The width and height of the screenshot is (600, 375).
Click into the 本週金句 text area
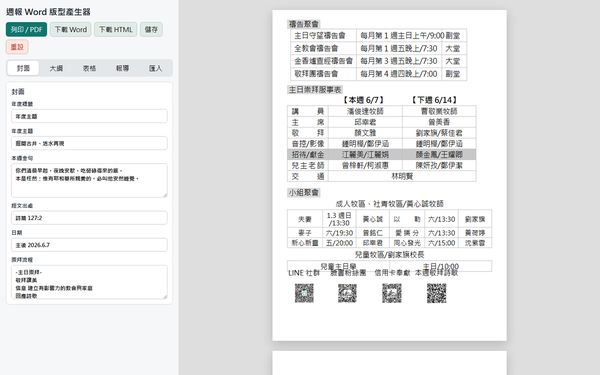pos(89,181)
